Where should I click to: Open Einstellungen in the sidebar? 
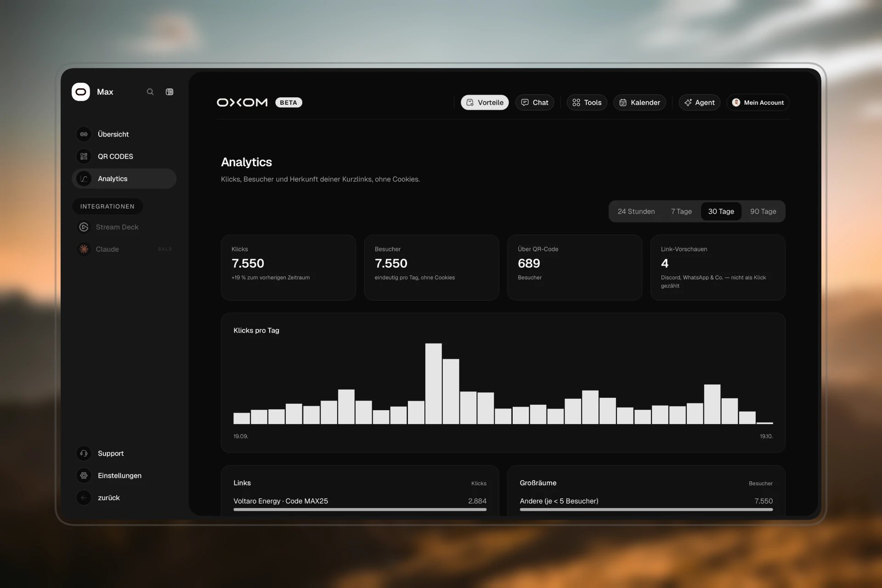click(124, 475)
